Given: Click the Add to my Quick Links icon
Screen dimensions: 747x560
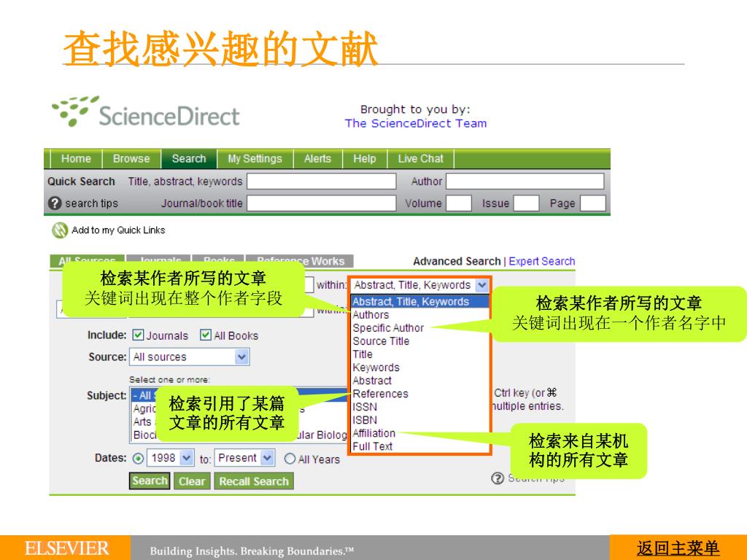Looking at the screenshot, I should [60, 230].
